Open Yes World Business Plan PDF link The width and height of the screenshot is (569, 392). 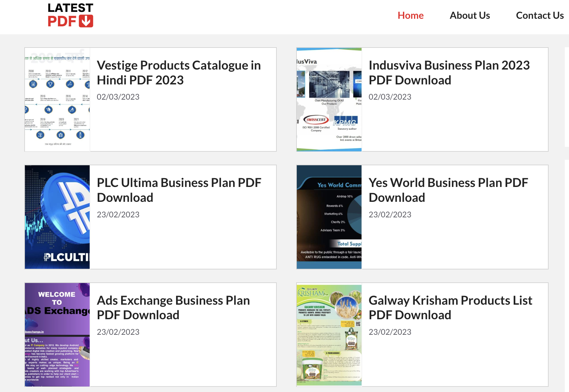[x=448, y=190]
